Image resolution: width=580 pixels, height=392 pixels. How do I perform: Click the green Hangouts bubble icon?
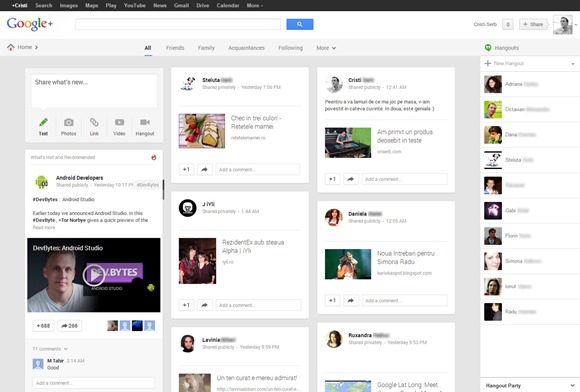pos(488,48)
